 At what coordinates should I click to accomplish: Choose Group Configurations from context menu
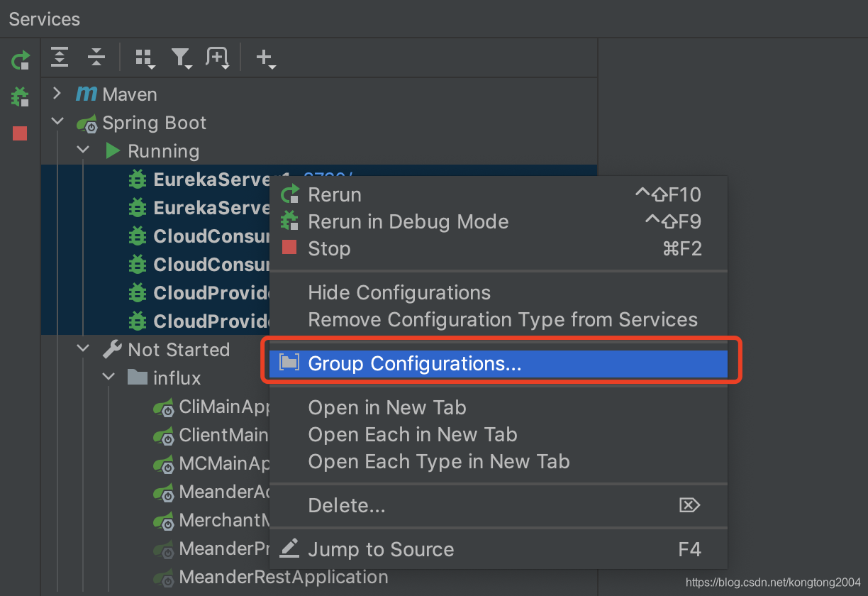click(414, 363)
